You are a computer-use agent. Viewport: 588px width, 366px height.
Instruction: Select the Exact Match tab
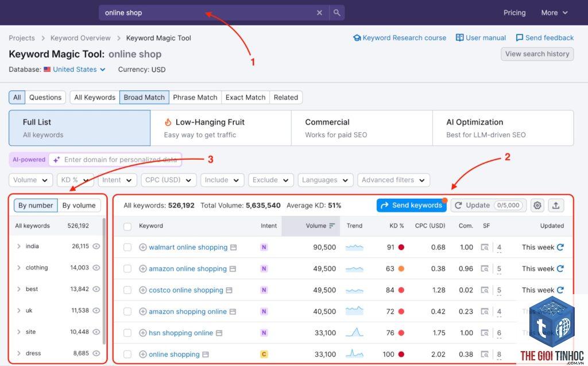(245, 98)
